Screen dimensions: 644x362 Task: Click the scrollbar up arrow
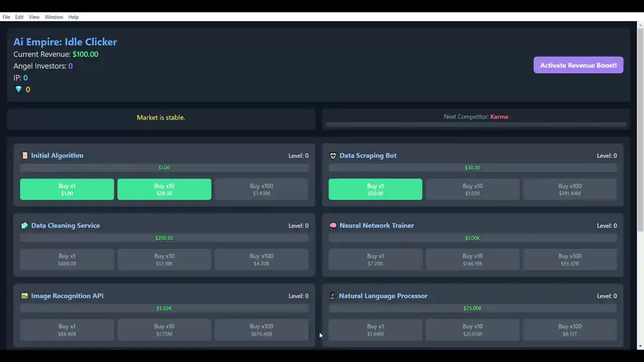[x=640, y=25]
